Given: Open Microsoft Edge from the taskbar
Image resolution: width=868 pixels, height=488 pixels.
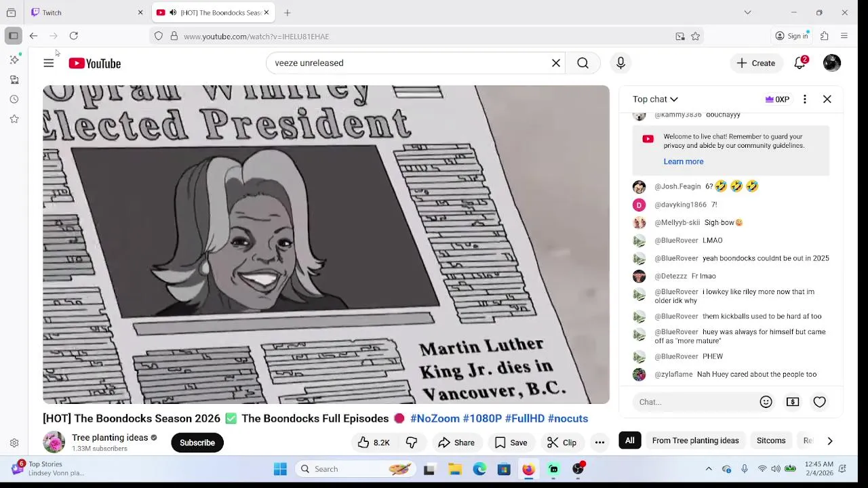Looking at the screenshot, I should 479,469.
